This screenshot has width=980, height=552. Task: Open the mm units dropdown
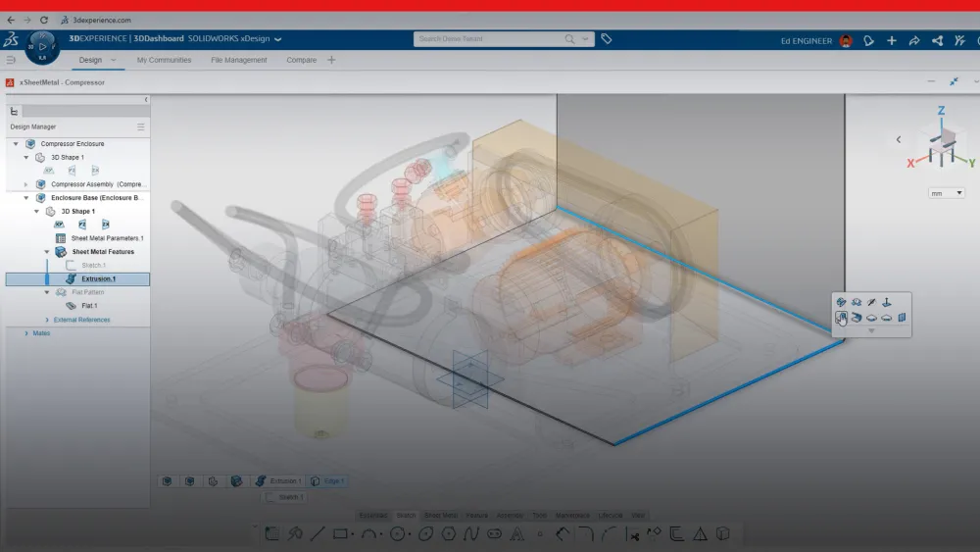(947, 193)
